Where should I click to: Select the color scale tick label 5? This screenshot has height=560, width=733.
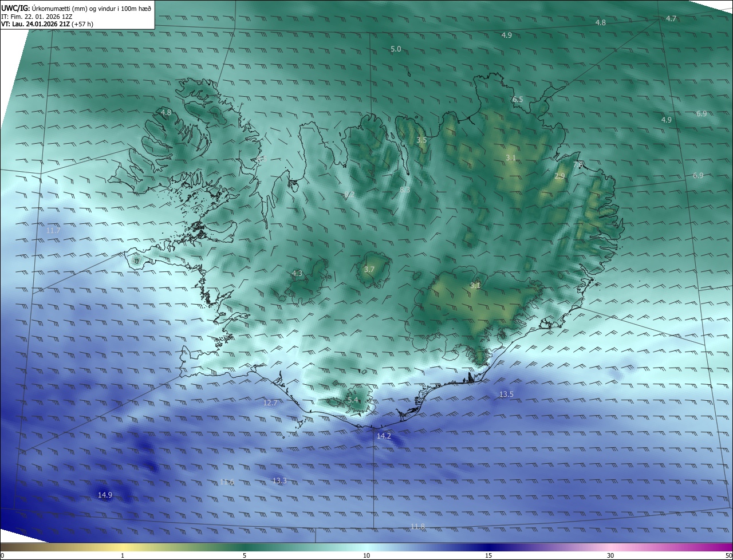coord(245,555)
